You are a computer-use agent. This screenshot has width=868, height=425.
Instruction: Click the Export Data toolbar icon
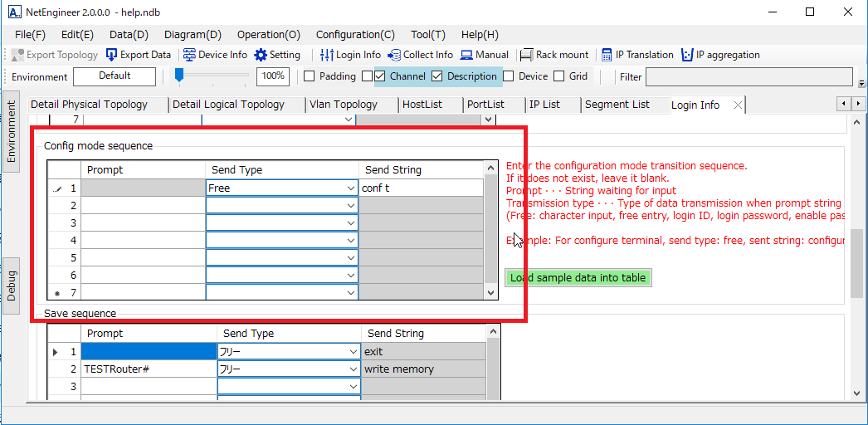click(112, 55)
